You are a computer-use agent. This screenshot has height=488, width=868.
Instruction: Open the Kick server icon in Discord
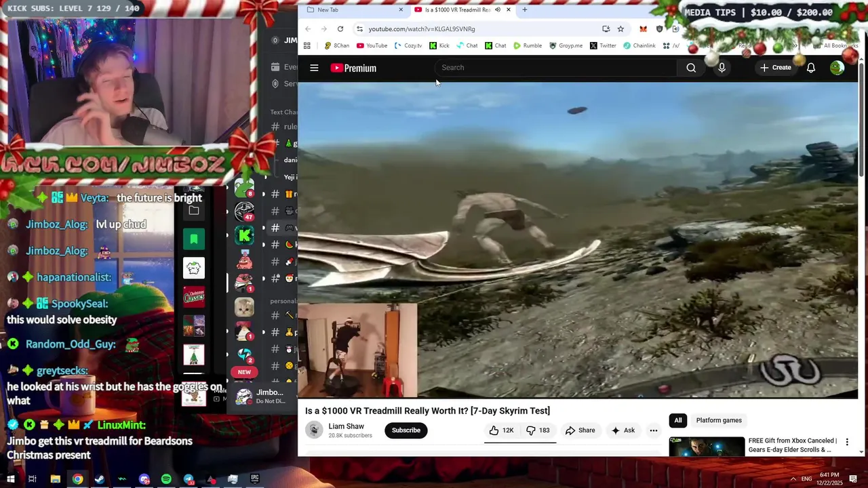pos(244,236)
